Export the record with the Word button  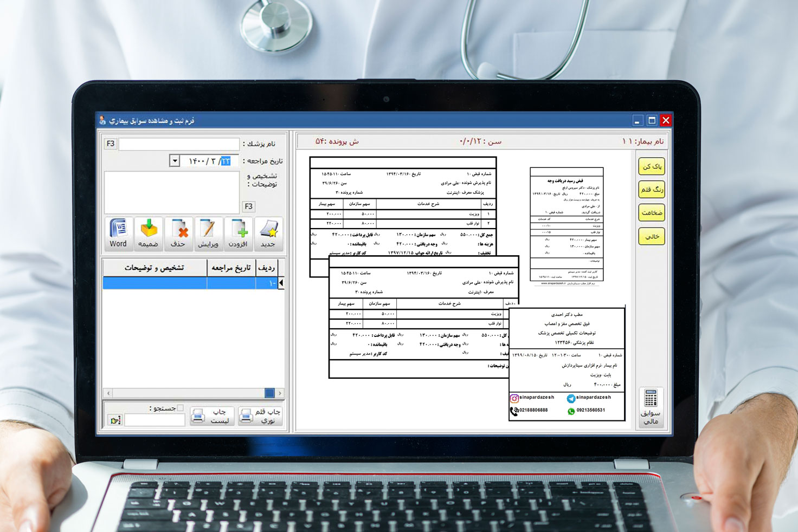[118, 233]
